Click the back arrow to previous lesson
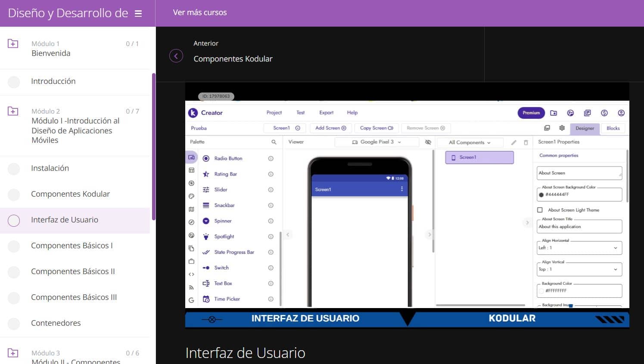The width and height of the screenshot is (644, 364). [176, 56]
